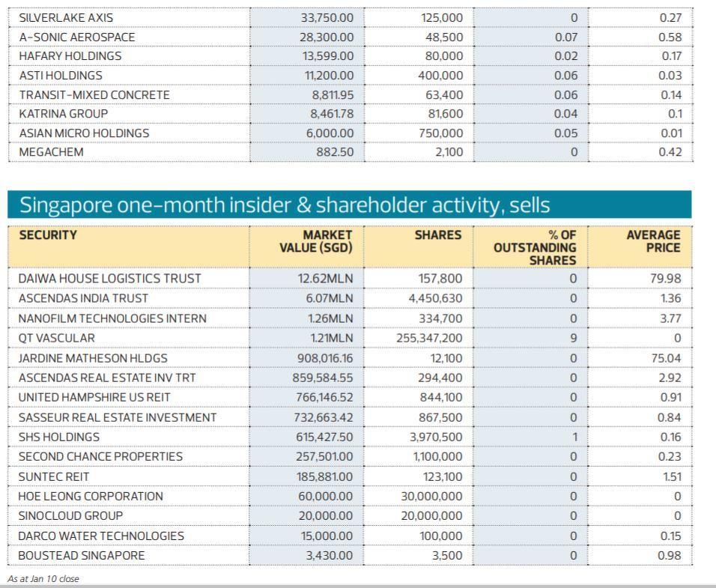The image size is (716, 588).
Task: Click the 255,347,200 shares cell
Action: 429,338
